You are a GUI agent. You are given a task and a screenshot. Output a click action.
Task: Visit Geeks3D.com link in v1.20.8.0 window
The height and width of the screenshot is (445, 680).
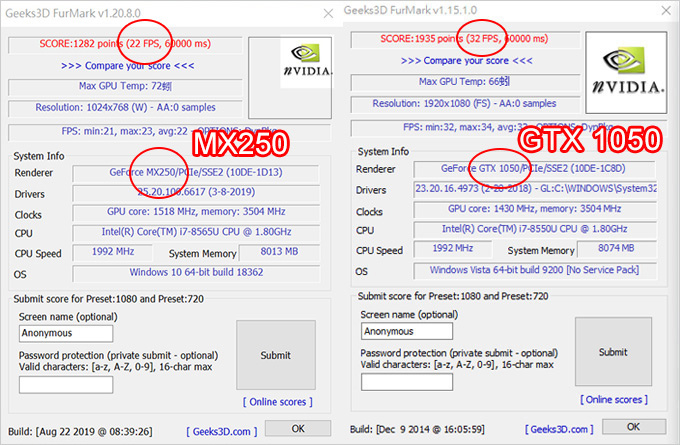point(222,432)
